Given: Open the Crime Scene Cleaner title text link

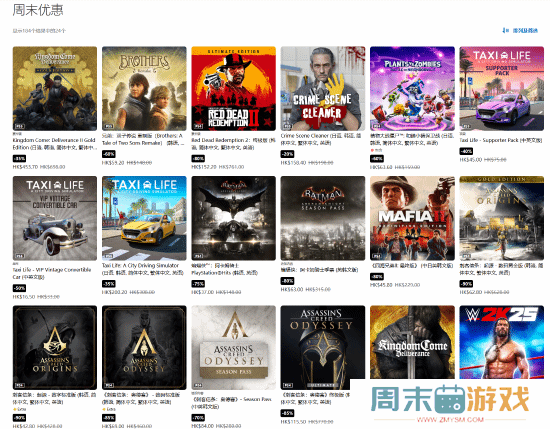Looking at the screenshot, I should coord(323,139).
